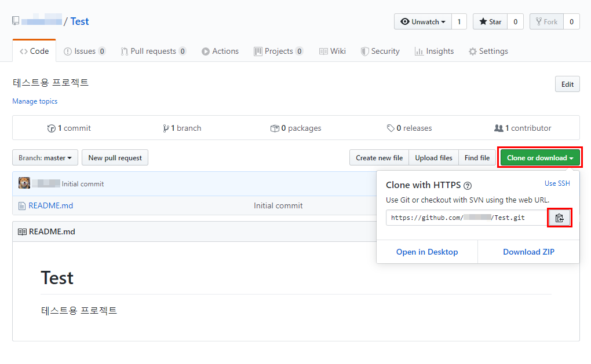Viewport: 591px width, 364px height.
Task: Go to the Actions tab
Action: click(x=220, y=51)
